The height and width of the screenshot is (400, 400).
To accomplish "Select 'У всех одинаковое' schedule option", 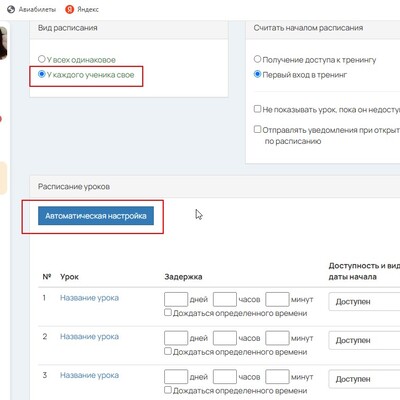I will [41, 59].
